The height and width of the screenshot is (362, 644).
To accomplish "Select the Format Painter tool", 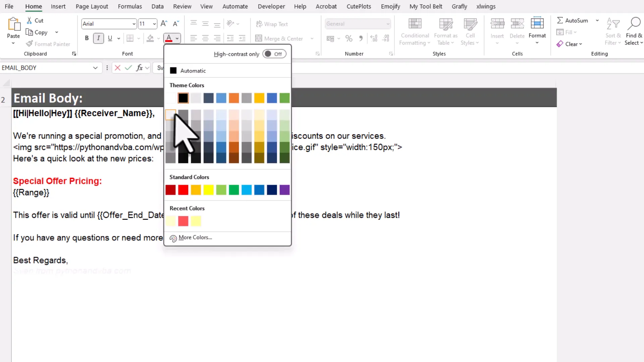I will coord(48,44).
